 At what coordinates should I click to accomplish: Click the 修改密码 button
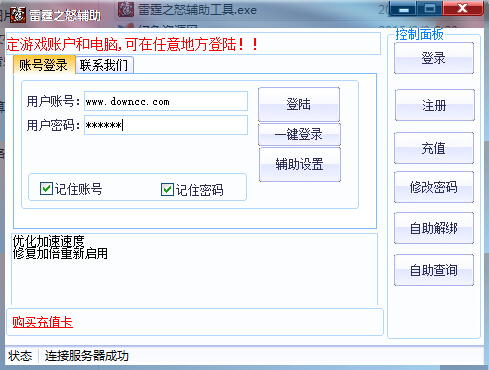point(434,187)
